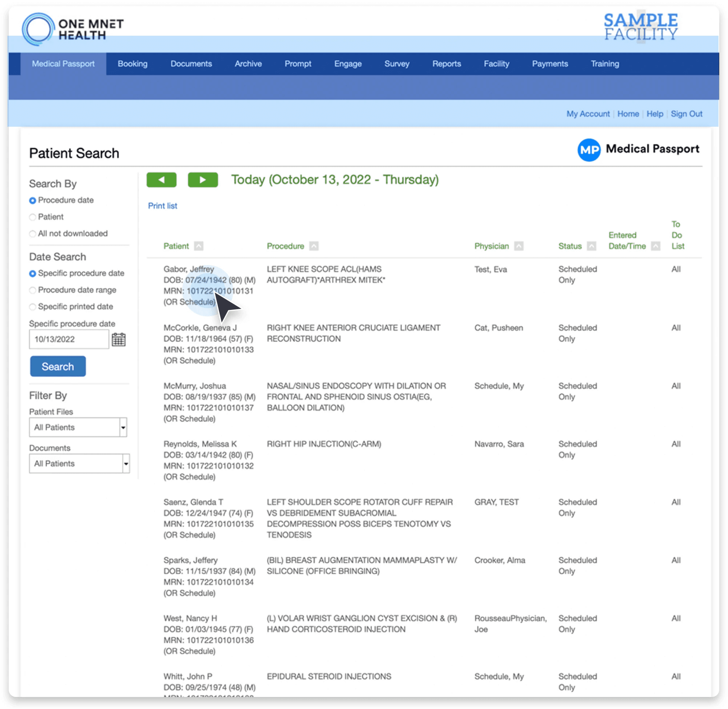Sort by Procedure column arrow icon
Screen dimensions: 728x709
pyautogui.click(x=314, y=246)
